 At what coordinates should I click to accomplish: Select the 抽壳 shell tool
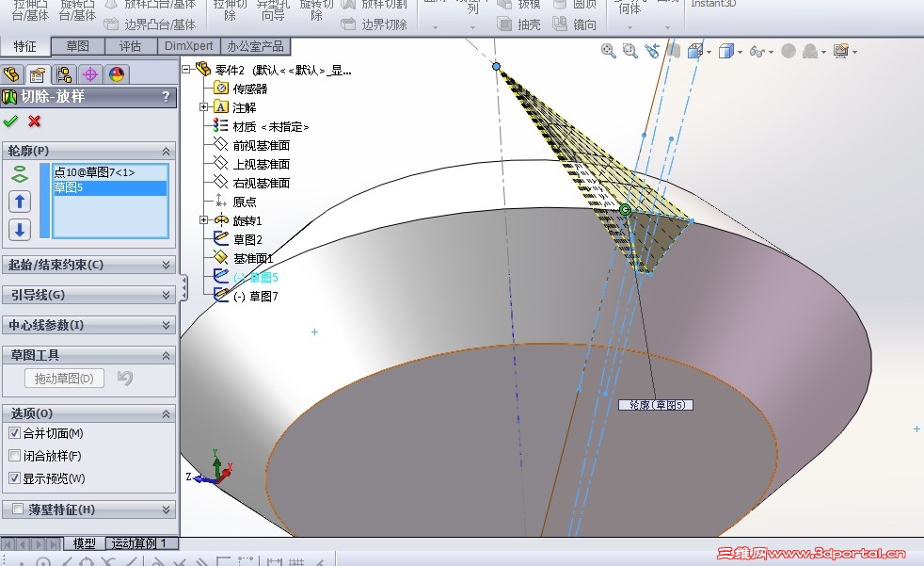coord(518,24)
